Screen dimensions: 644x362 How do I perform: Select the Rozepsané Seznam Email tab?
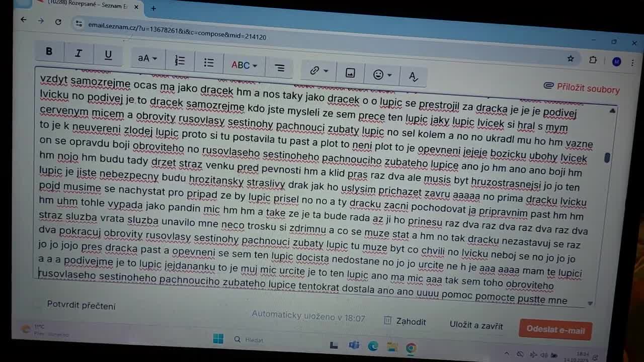[x=86, y=5]
